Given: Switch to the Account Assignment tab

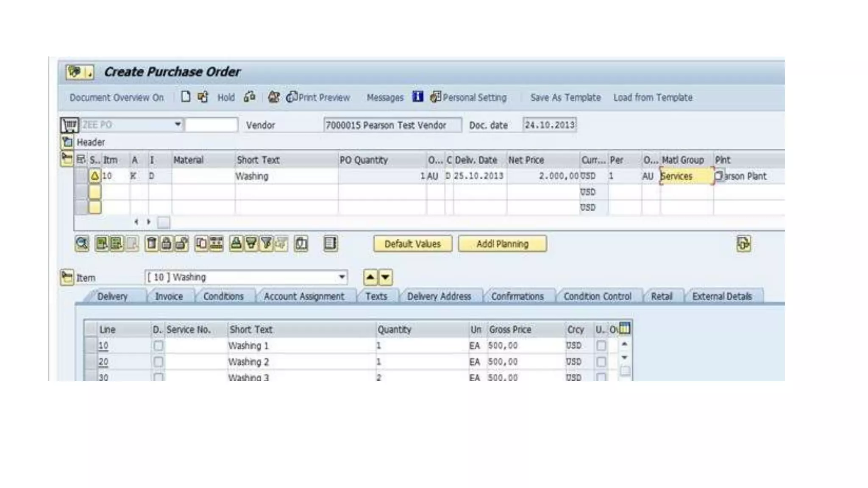Looking at the screenshot, I should pyautogui.click(x=304, y=297).
